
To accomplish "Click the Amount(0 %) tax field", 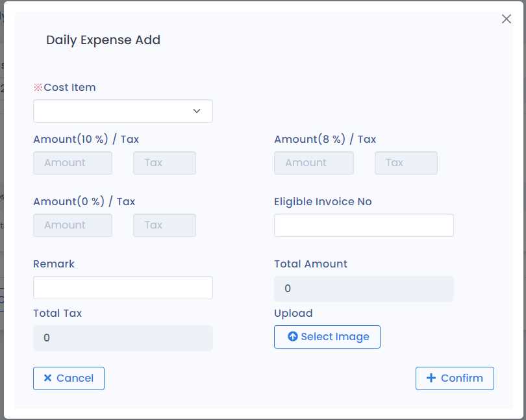I will (x=164, y=225).
